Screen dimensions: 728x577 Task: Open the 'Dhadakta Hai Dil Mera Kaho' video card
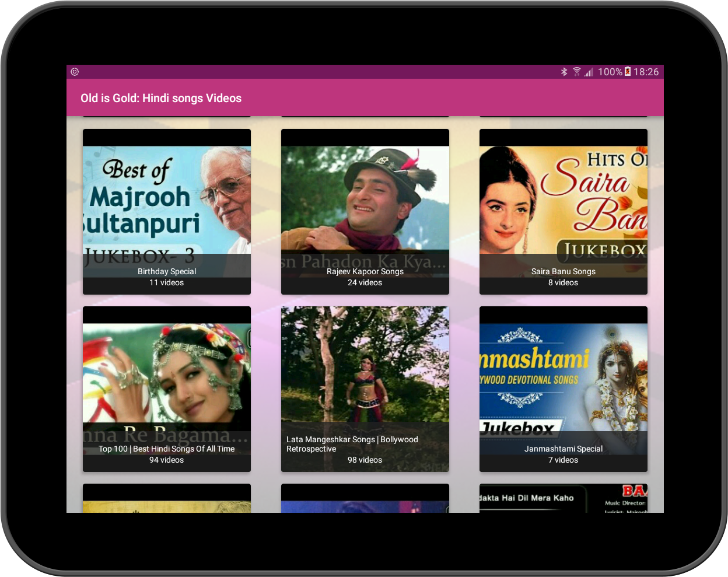tap(563, 498)
